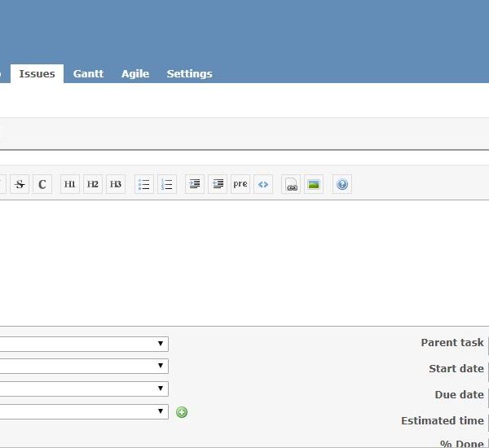Open the topmost dropdown in the attributes form

[81, 344]
